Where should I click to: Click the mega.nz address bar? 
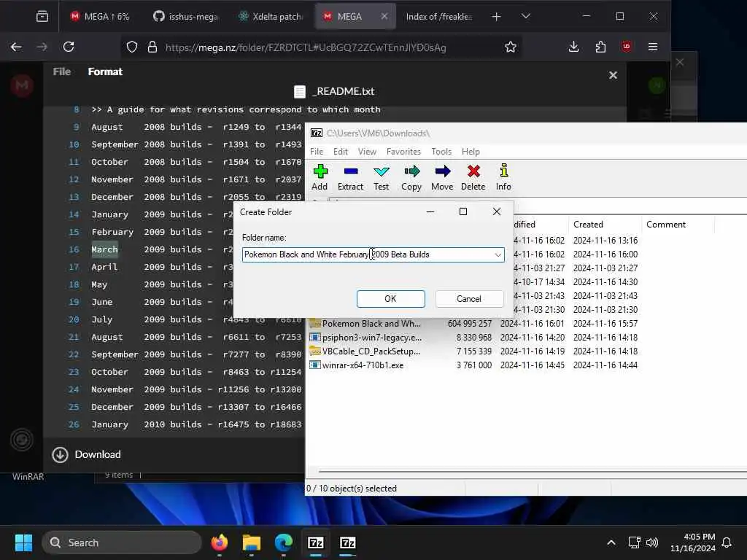click(x=305, y=47)
